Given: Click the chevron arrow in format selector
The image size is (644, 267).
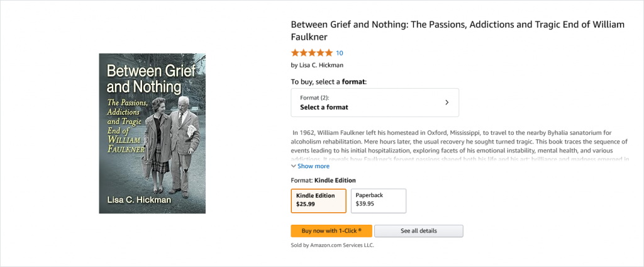Looking at the screenshot, I should click(x=447, y=102).
